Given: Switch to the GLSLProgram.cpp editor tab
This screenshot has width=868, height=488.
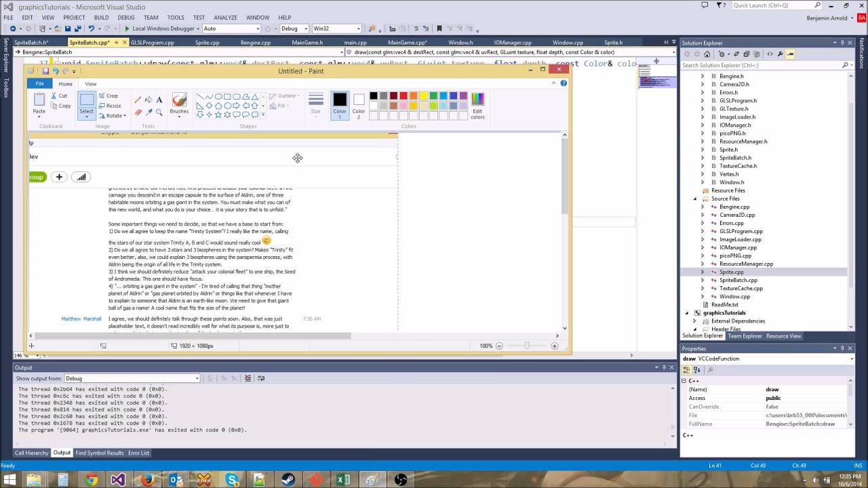Looking at the screenshot, I should click(x=152, y=43).
